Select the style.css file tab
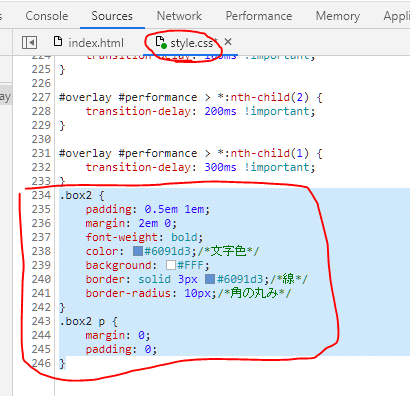Screen dimensions: 410x396 tap(191, 43)
